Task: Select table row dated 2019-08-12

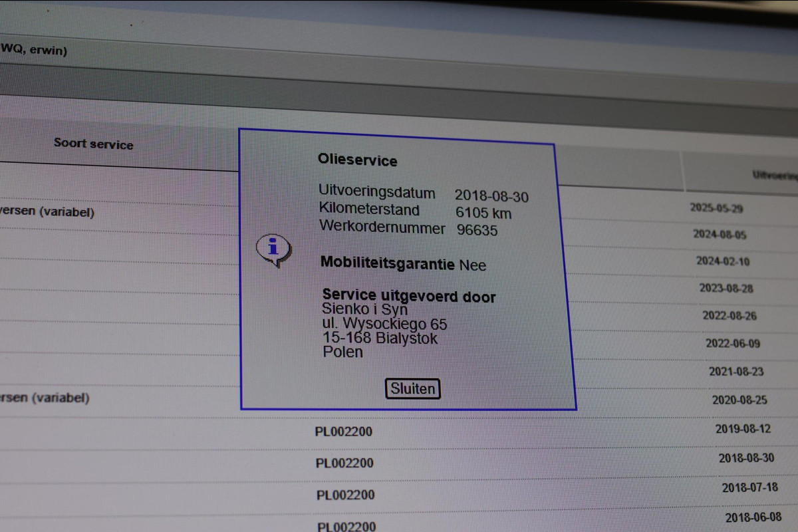Action: 743,429
